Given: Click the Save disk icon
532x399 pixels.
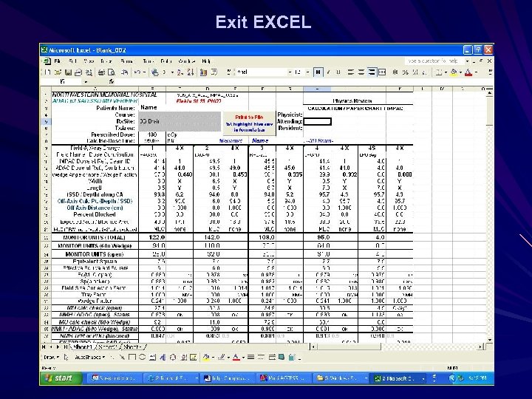Looking at the screenshot, I should (x=68, y=72).
